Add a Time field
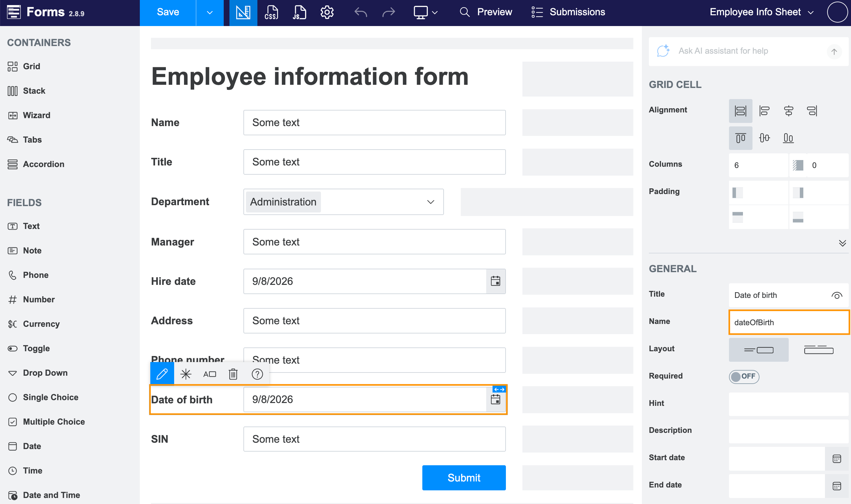Viewport: 851px width, 504px height. click(25, 471)
